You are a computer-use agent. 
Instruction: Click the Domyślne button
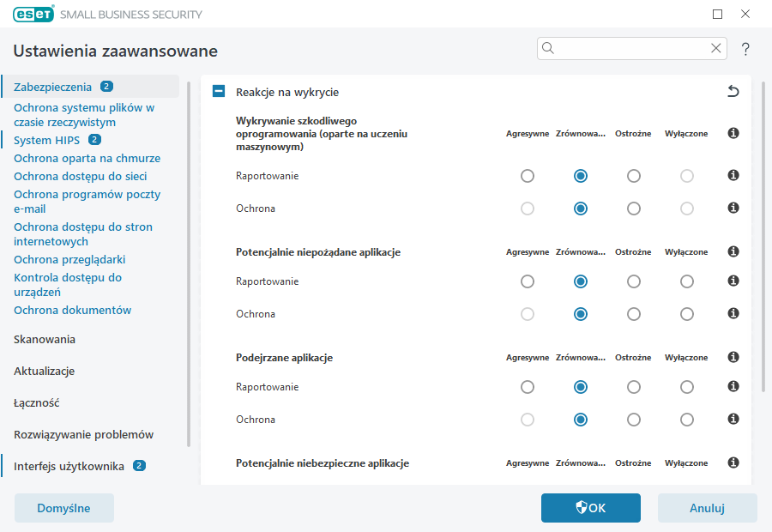(x=63, y=507)
